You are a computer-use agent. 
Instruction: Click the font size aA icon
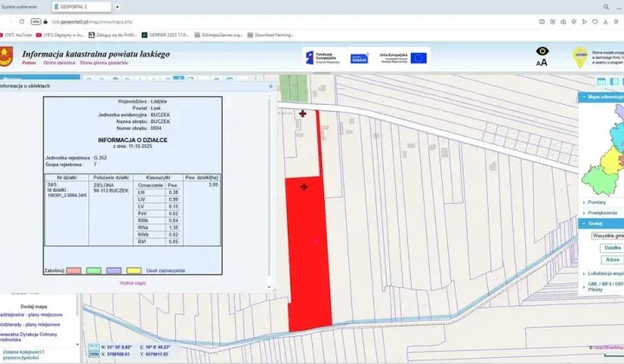coord(542,62)
